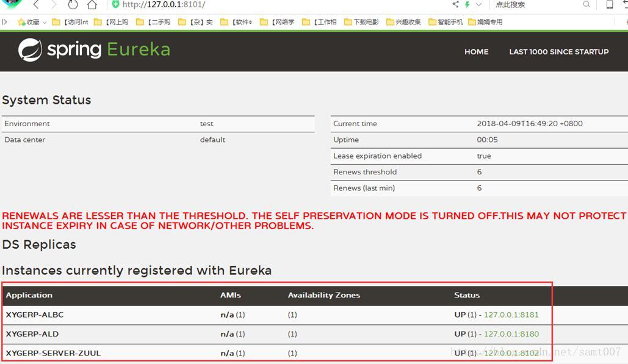This screenshot has width=628, height=364.
Task: Click the browser back arrow
Action: click(36, 4)
